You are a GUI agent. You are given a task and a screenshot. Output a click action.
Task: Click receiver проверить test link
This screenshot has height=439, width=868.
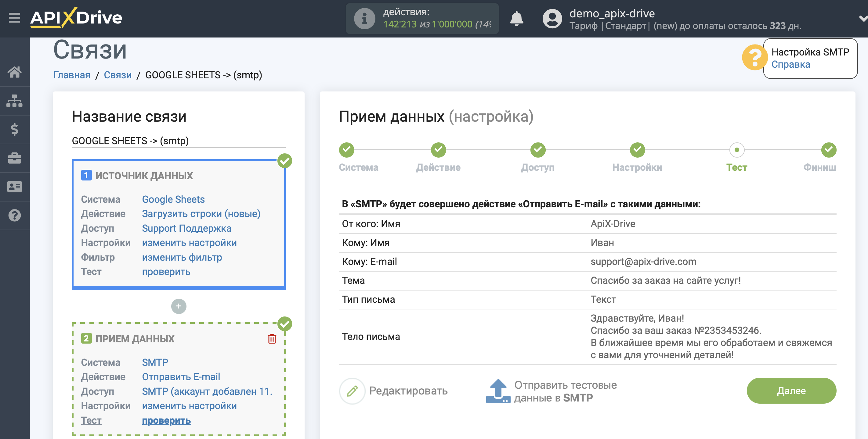[166, 421]
